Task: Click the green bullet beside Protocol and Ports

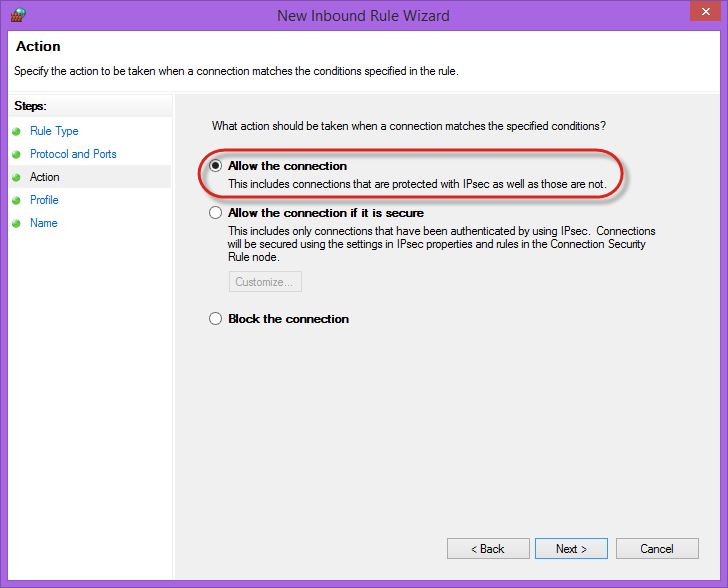Action: [x=16, y=154]
